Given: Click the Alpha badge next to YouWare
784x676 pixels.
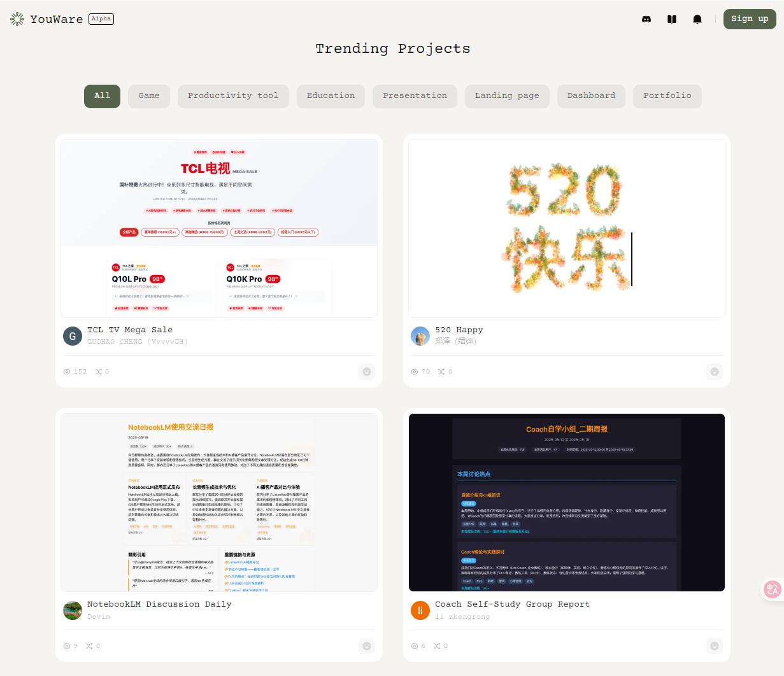Looking at the screenshot, I should click(101, 19).
